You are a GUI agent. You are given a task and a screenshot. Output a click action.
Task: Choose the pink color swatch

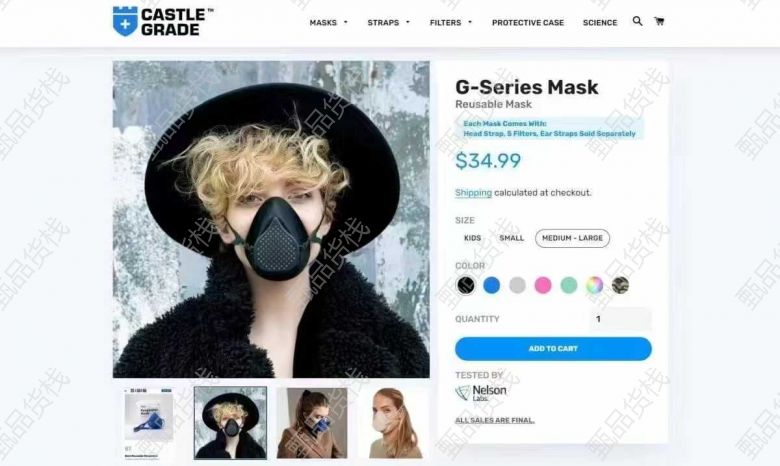[543, 285]
